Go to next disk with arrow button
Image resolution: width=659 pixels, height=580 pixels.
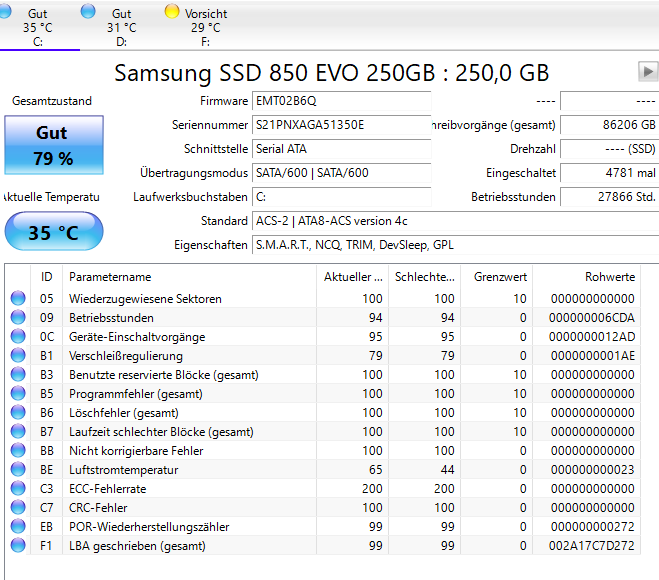pyautogui.click(x=648, y=71)
